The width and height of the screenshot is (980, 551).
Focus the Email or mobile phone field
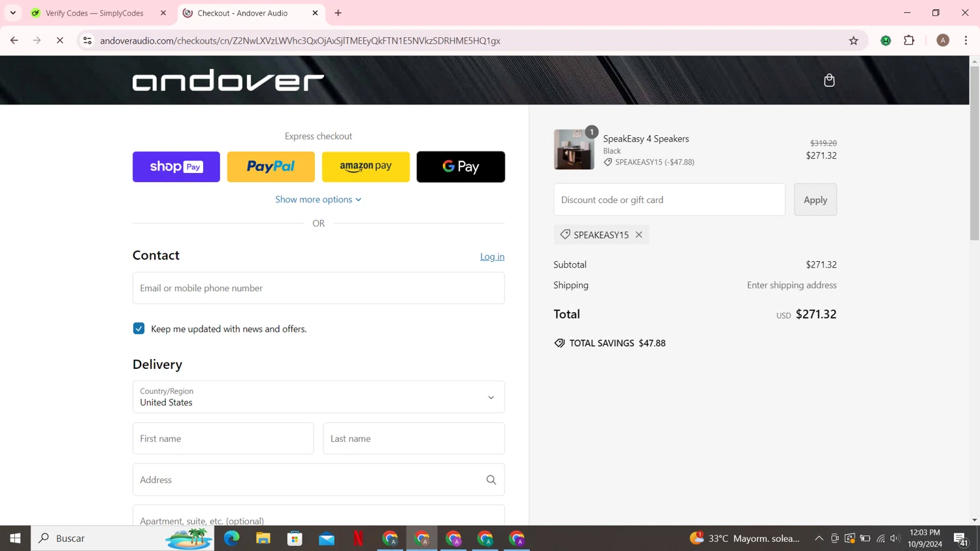319,288
